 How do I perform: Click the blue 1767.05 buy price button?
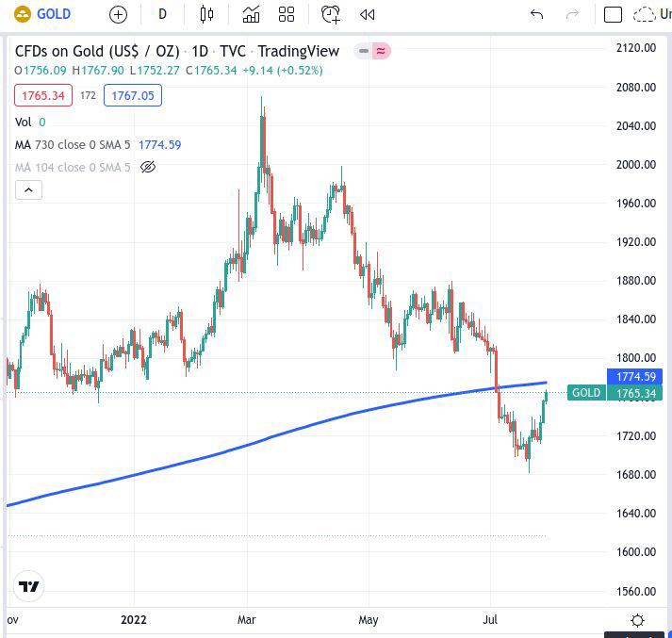(136, 95)
